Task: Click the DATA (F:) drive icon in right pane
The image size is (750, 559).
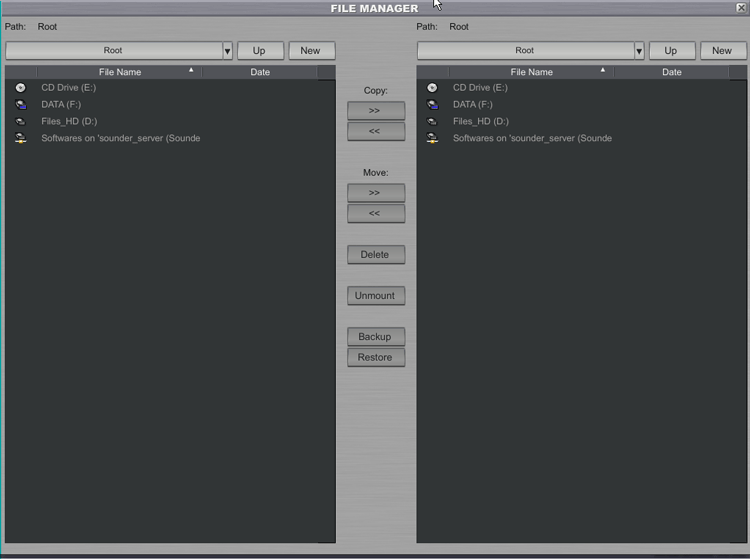Action: [432, 104]
